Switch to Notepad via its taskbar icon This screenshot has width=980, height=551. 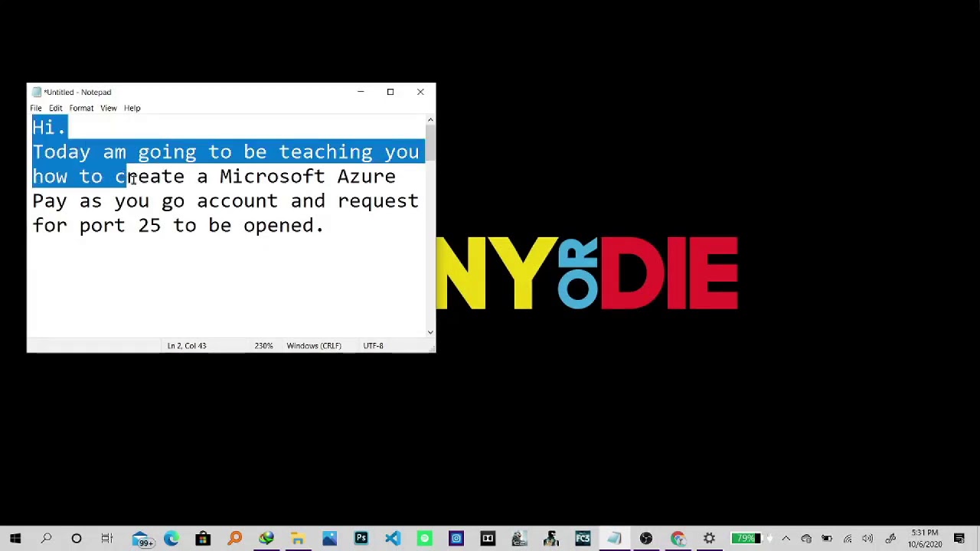coord(614,539)
